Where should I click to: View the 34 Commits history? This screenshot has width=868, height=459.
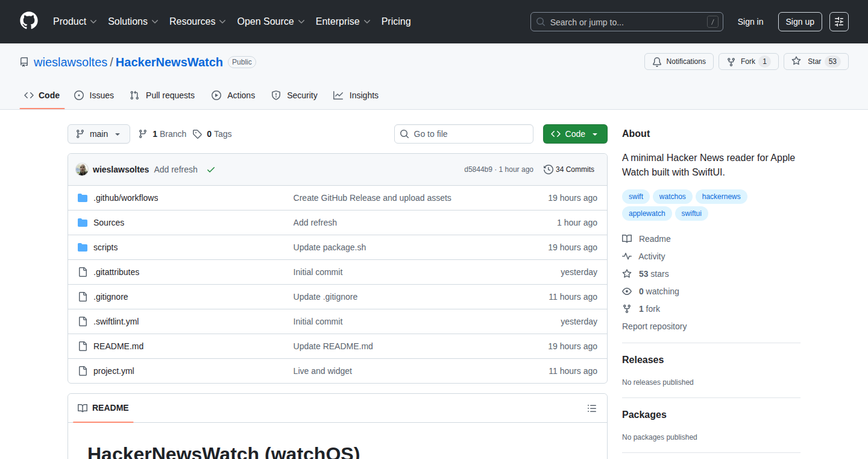tap(569, 169)
